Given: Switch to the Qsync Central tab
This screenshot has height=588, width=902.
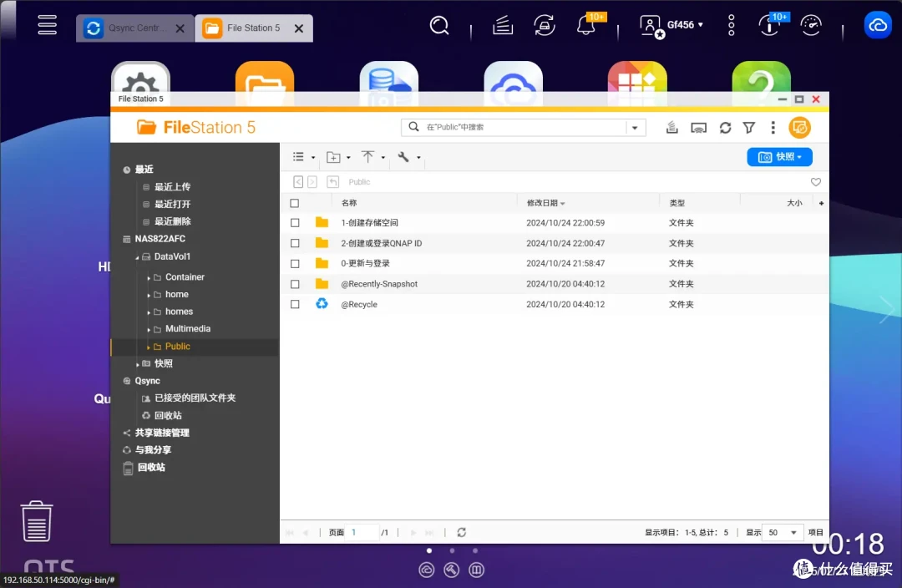Looking at the screenshot, I should tap(136, 28).
